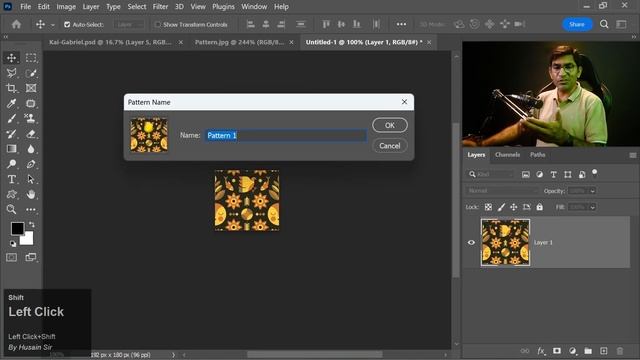This screenshot has width=640, height=360.
Task: Select the Pen tool
Action: point(31,164)
